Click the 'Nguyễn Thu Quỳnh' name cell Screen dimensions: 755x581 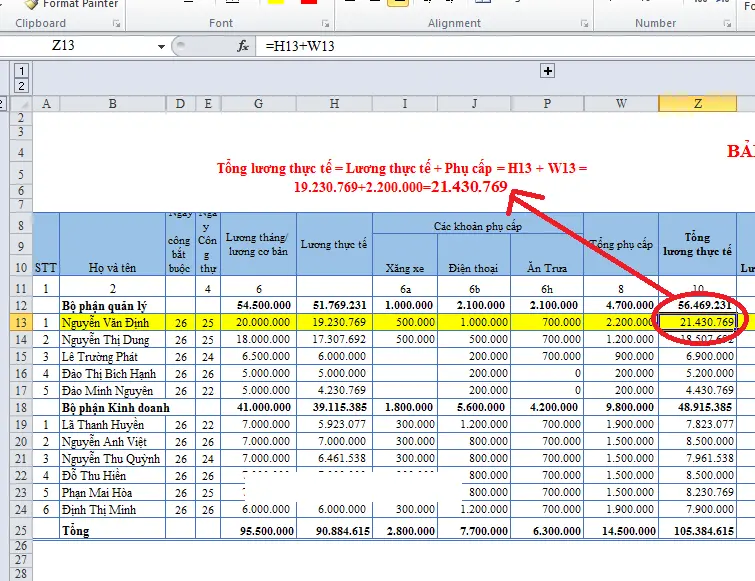click(x=113, y=459)
